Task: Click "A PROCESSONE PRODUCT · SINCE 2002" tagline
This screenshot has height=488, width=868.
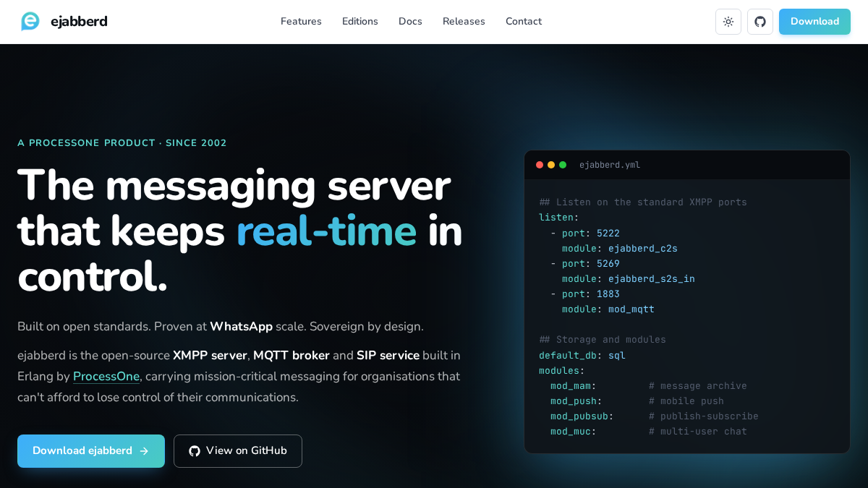Action: (122, 142)
